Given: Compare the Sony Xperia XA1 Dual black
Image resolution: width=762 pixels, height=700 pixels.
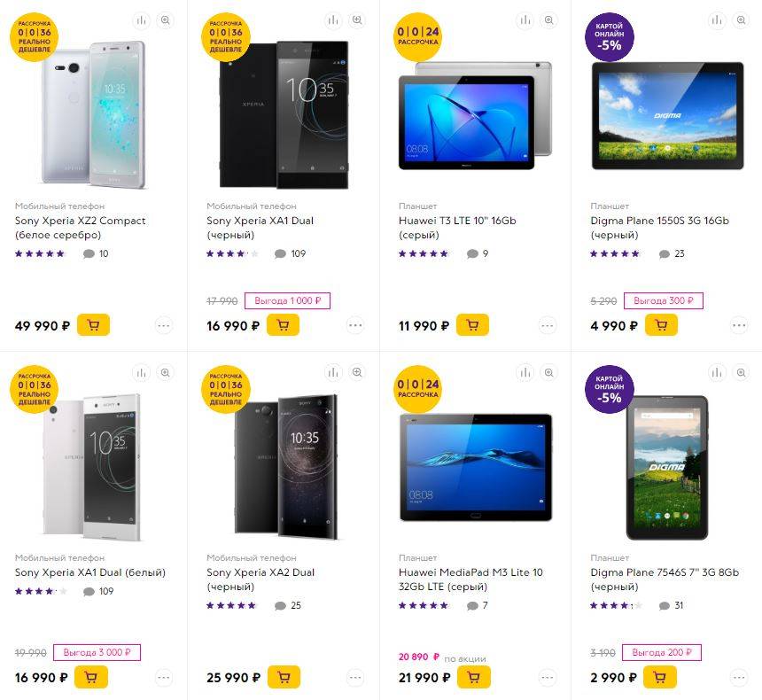Looking at the screenshot, I should pos(333,20).
